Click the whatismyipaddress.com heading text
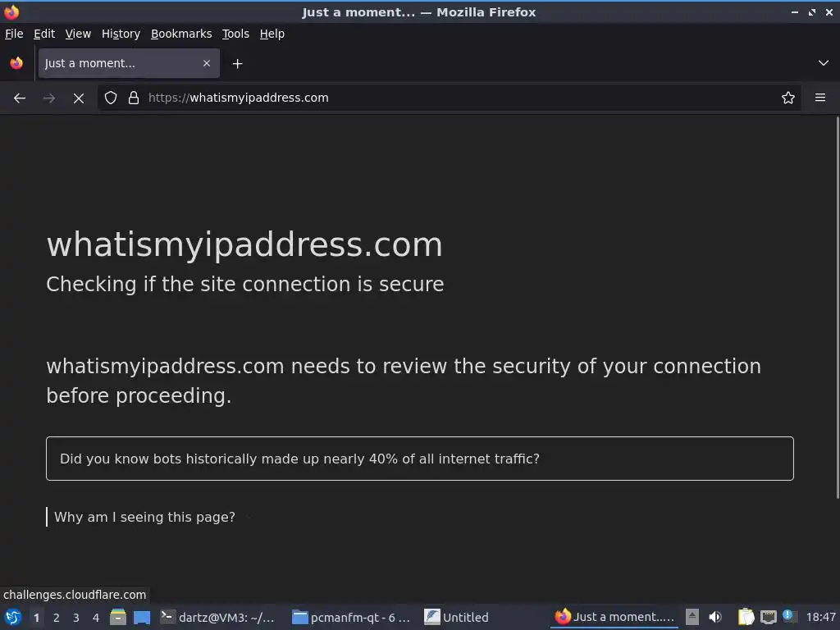 pyautogui.click(x=244, y=244)
